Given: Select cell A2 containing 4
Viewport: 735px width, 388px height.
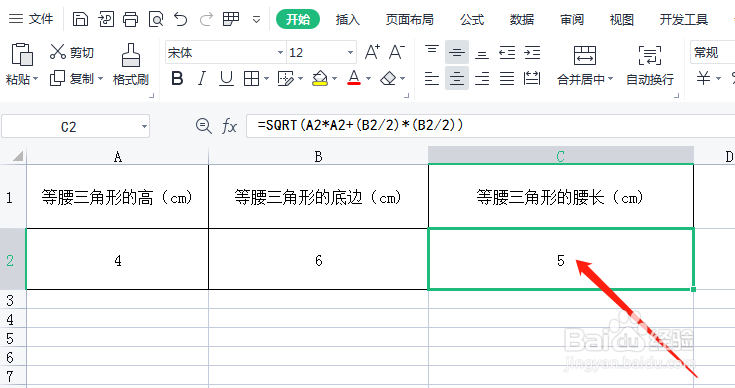Looking at the screenshot, I should click(x=117, y=259).
